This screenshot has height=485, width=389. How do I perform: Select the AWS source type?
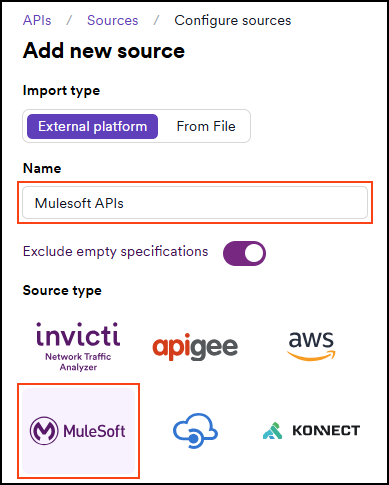click(x=311, y=346)
